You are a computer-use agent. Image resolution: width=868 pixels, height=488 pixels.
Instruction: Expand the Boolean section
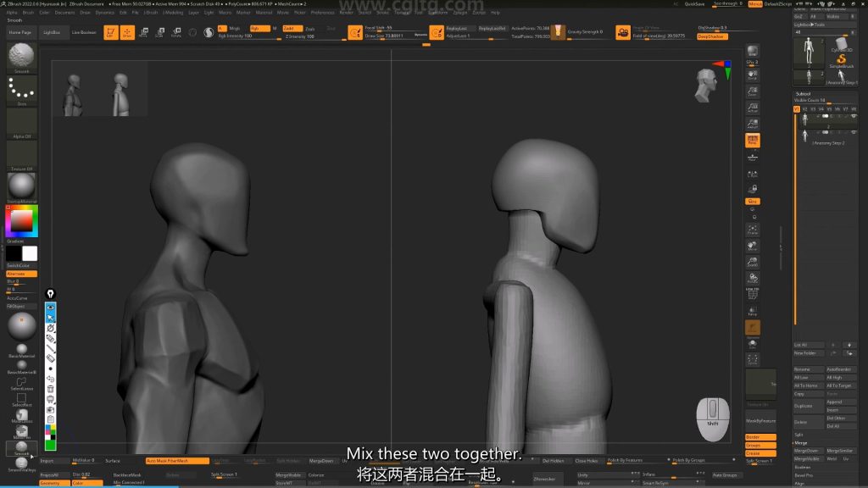click(x=802, y=468)
